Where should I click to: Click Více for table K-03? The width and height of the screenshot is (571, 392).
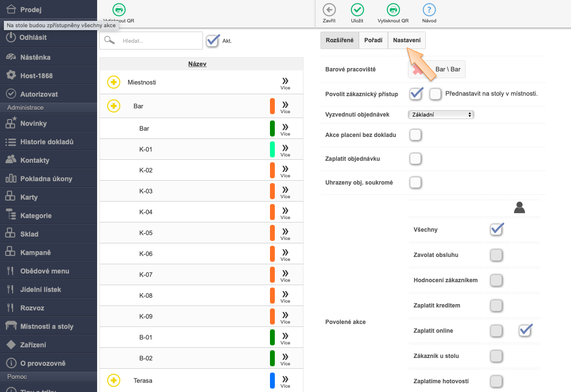[x=285, y=192]
